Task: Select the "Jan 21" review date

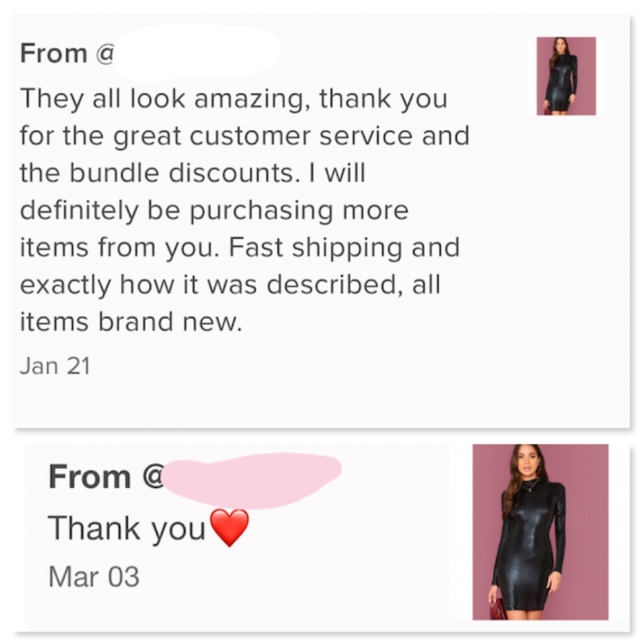Action: (55, 366)
